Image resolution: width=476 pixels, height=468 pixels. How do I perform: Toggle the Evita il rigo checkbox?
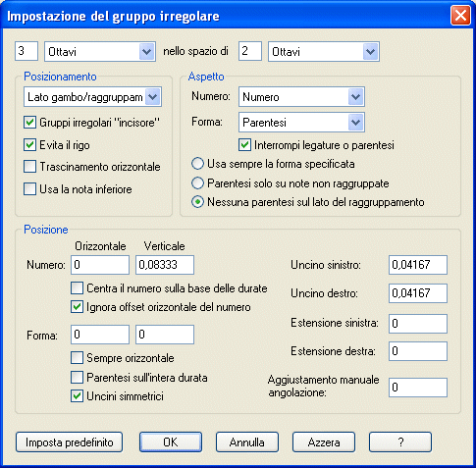(x=29, y=144)
